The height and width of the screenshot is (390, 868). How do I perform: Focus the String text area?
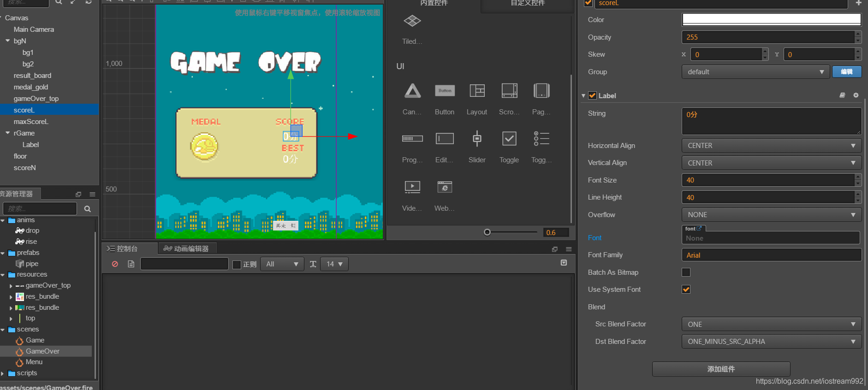tap(772, 121)
